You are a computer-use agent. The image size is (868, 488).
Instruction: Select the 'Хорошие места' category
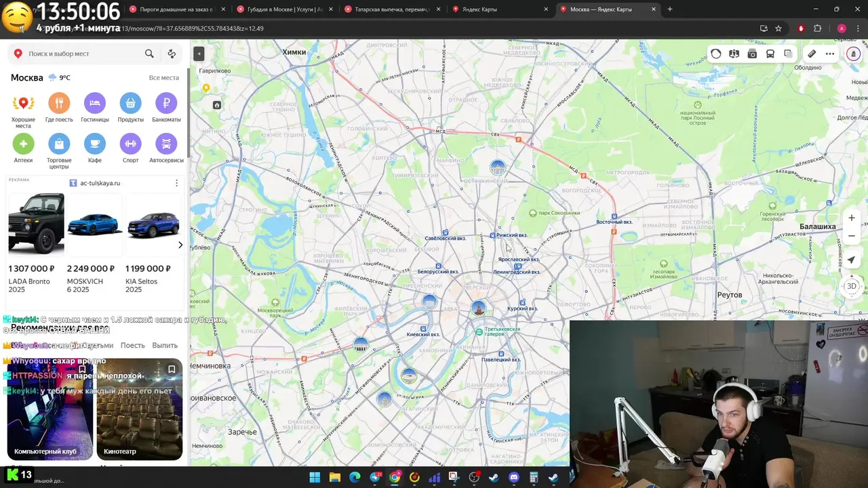point(23,111)
